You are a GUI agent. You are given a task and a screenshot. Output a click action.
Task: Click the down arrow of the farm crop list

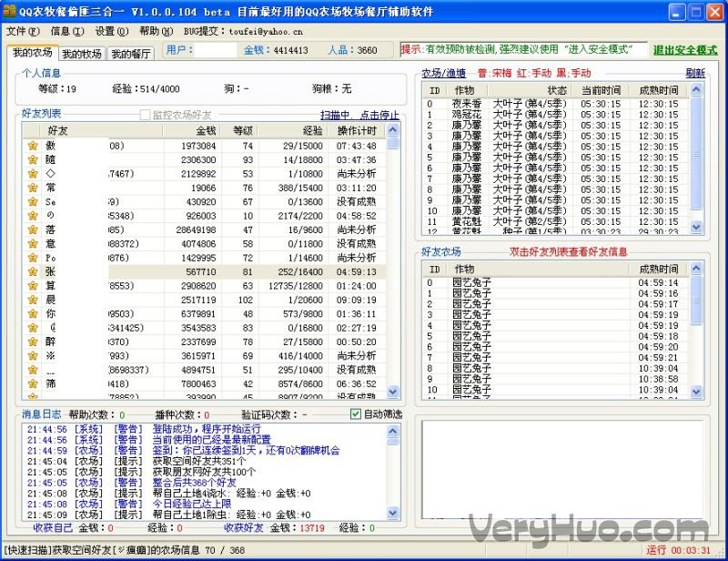tap(697, 228)
